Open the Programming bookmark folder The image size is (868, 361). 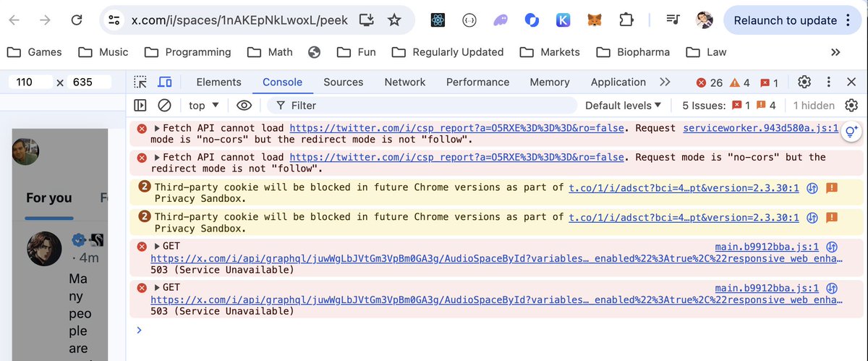coord(188,52)
